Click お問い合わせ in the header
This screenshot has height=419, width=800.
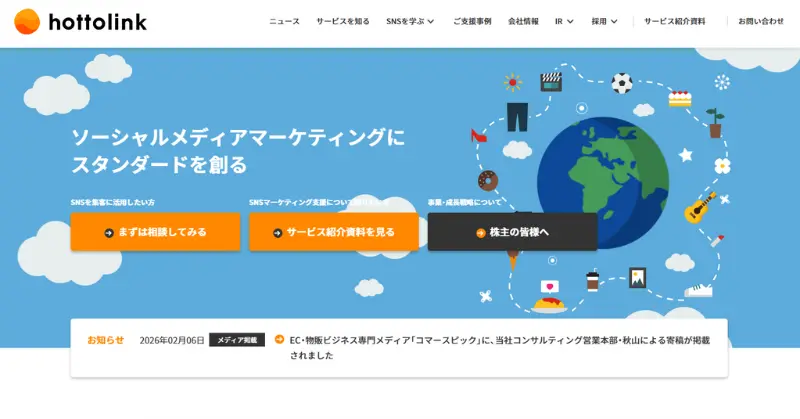point(761,21)
